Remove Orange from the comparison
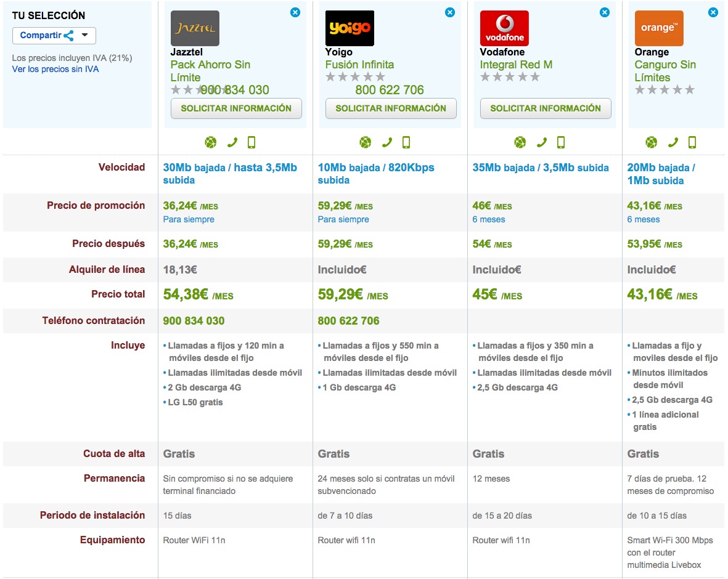Viewport: 728px width, 579px height. pos(713,12)
